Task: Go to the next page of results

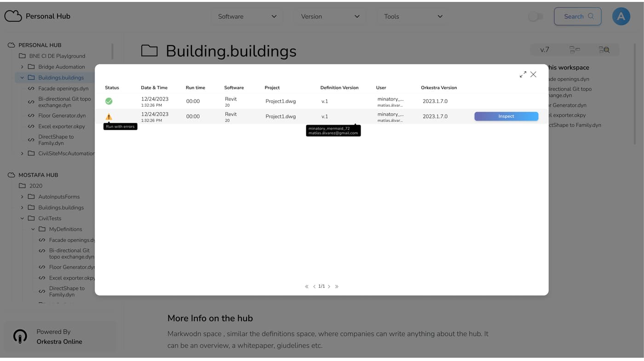Action: point(329,287)
